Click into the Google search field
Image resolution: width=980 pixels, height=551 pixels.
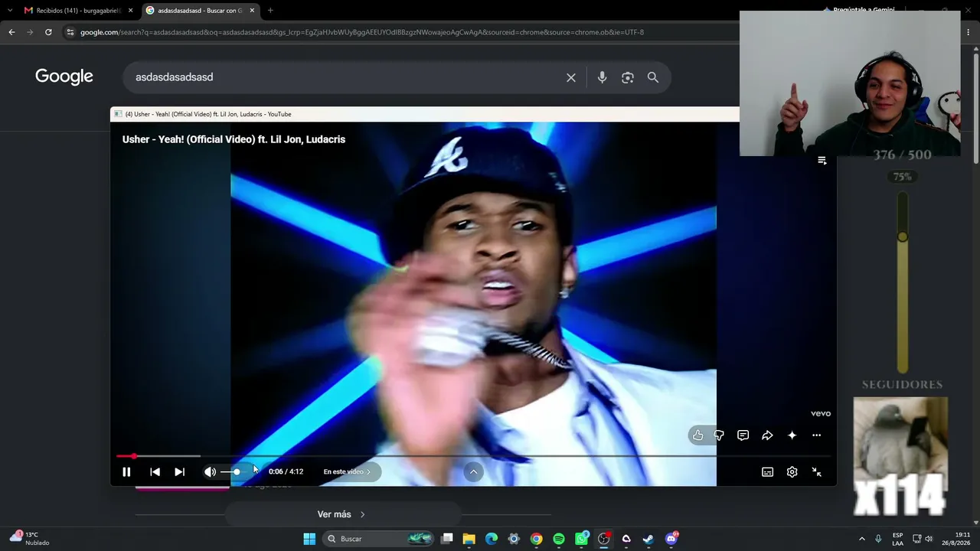click(345, 77)
